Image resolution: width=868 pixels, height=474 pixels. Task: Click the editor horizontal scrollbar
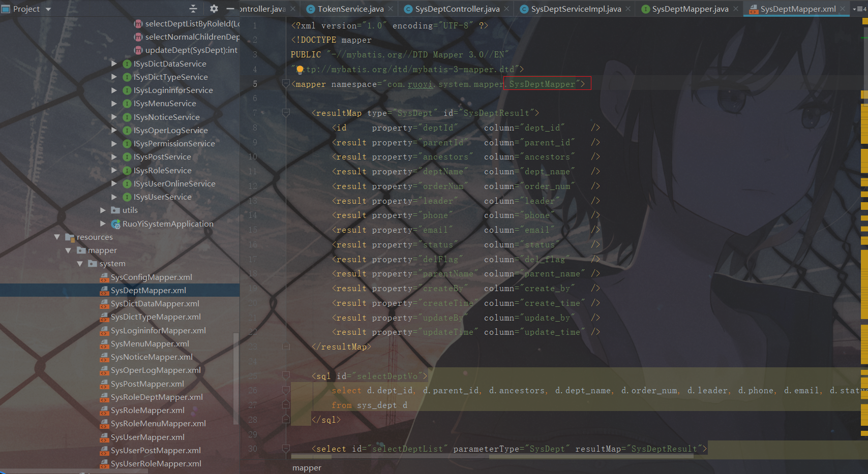pyautogui.click(x=591, y=456)
